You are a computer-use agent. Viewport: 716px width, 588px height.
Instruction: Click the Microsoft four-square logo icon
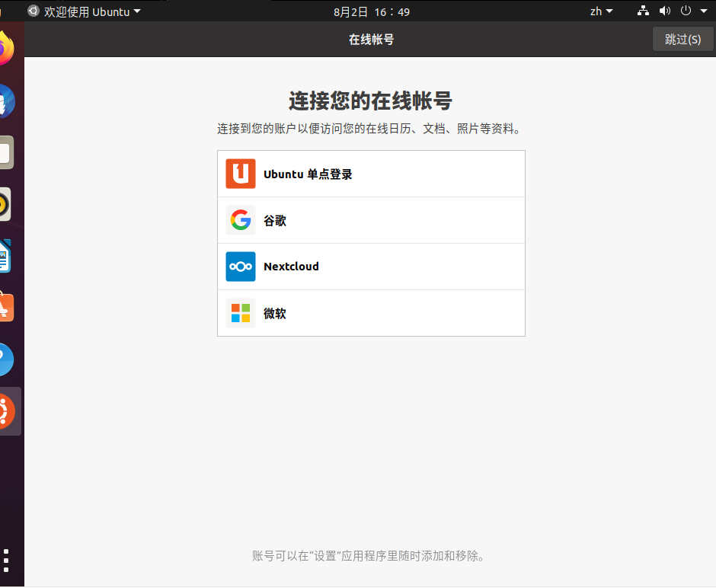tap(241, 313)
